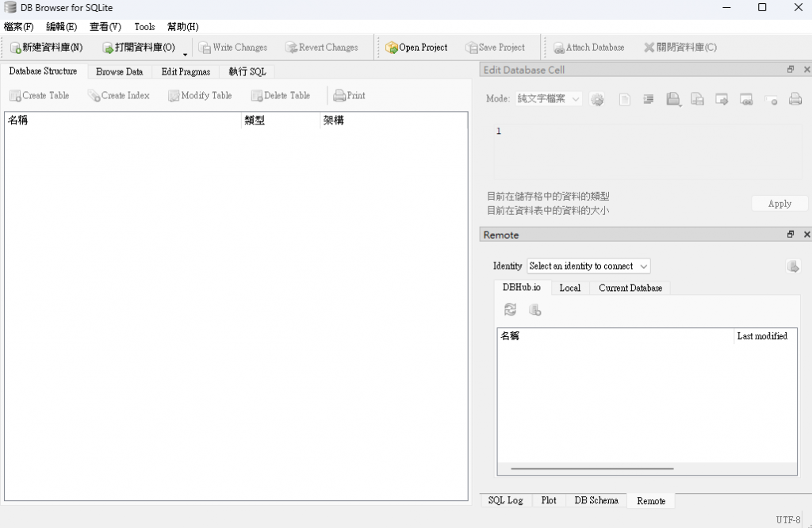Image resolution: width=812 pixels, height=528 pixels.
Task: Click the copy cell pages icon
Action: tap(698, 99)
